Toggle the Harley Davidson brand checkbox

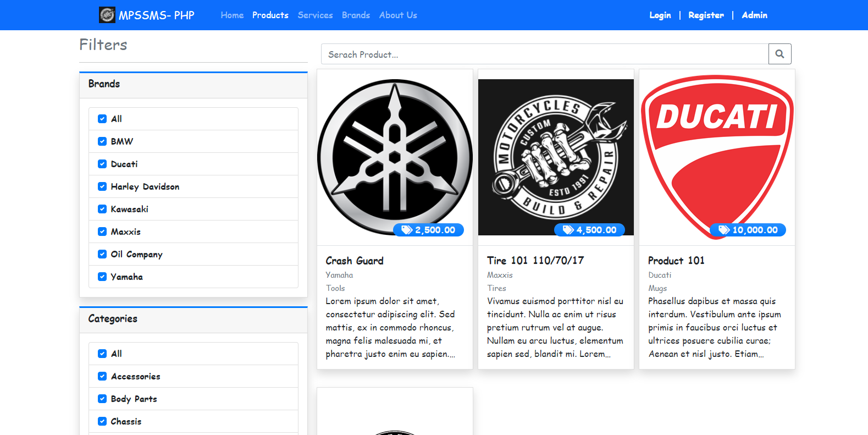tap(102, 186)
